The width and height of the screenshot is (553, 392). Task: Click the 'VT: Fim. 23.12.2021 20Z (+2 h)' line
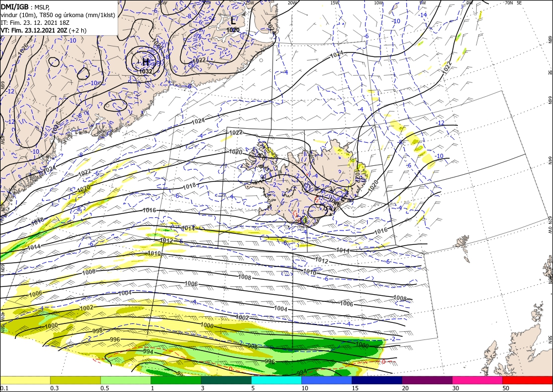43,30
